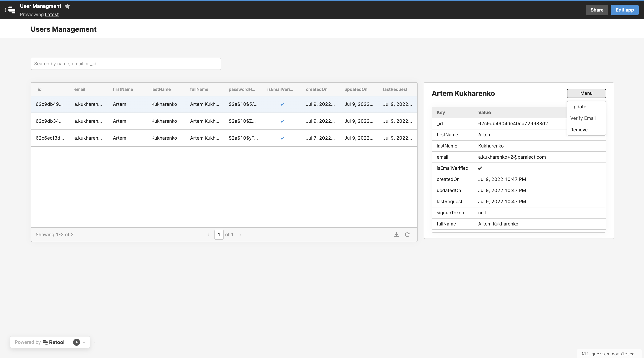644x358 pixels.
Task: Select the row with id 62c6edf3d...
Action: click(x=50, y=138)
